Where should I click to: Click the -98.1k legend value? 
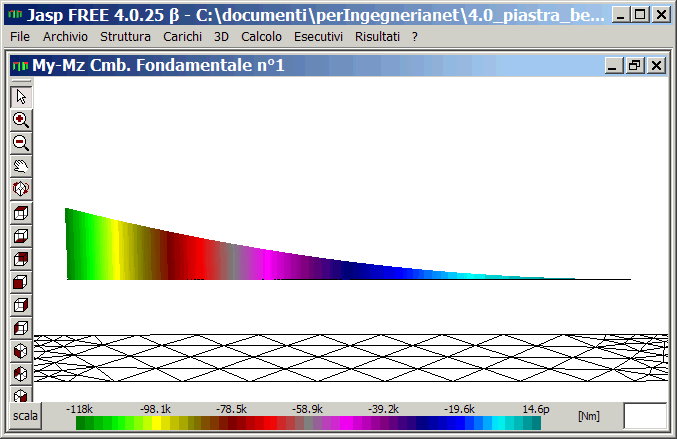(x=155, y=409)
